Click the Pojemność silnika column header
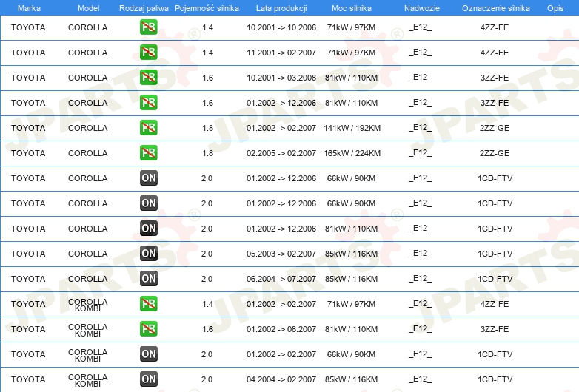This screenshot has height=392, width=579. 207,8
